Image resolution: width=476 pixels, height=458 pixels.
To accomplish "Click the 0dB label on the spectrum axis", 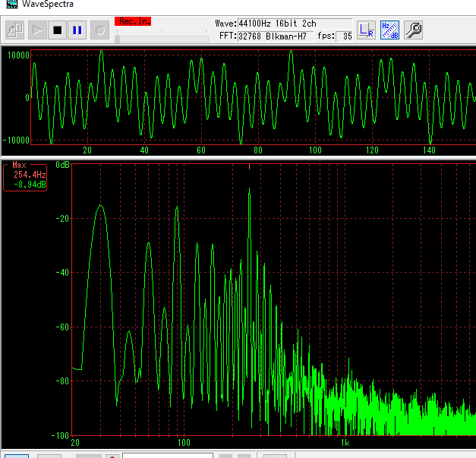I will (x=62, y=165).
